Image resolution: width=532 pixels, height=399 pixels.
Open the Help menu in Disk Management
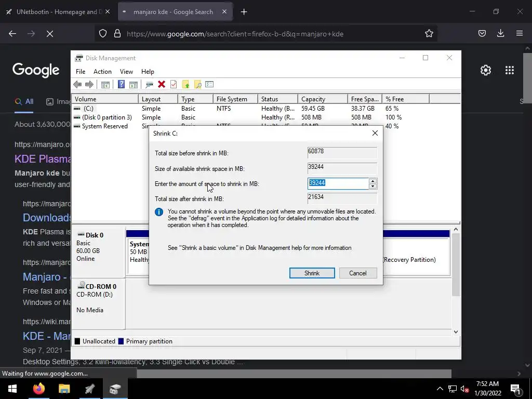[x=148, y=72]
